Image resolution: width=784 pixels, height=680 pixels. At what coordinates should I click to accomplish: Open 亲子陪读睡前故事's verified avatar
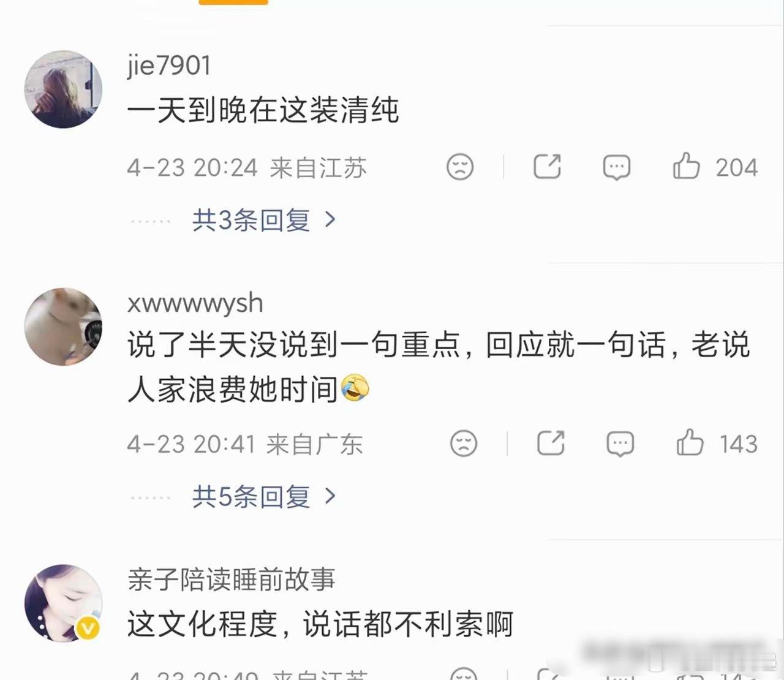point(63,603)
